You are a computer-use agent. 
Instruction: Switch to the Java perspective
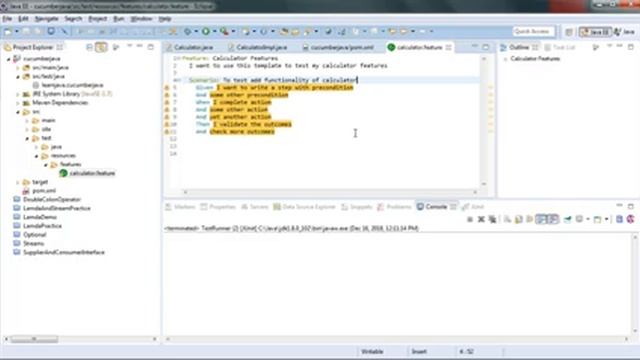click(624, 32)
